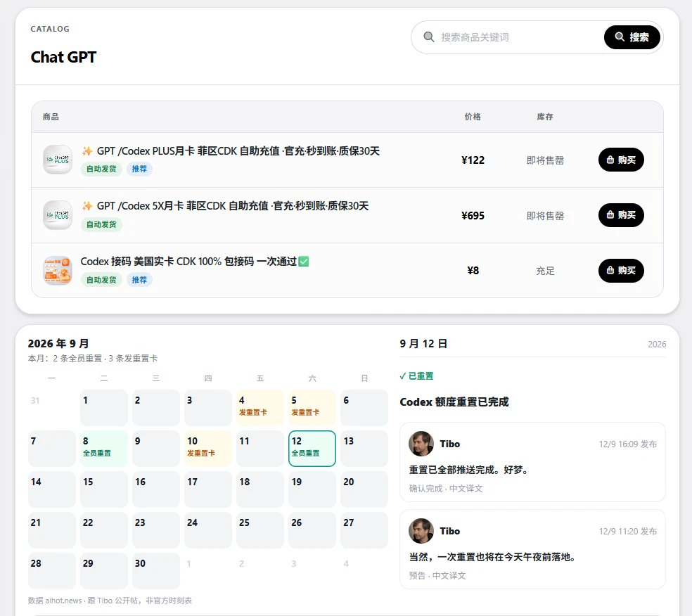Click Tibo's avatar on the 16:09 post

[x=421, y=444]
